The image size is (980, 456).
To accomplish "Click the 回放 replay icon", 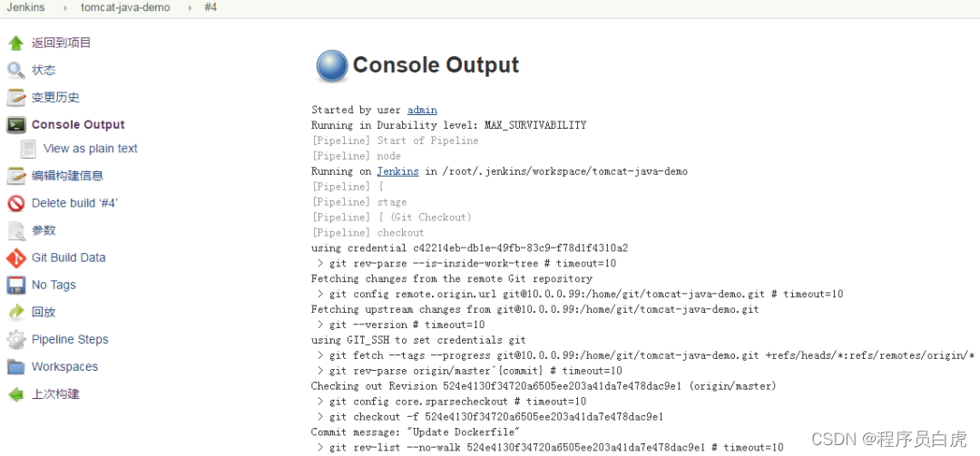I will tap(16, 313).
